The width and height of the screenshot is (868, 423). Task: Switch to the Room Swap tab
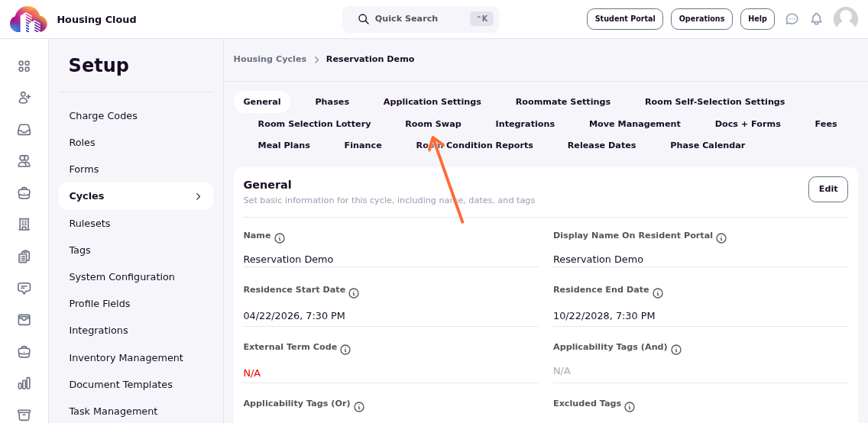point(433,124)
